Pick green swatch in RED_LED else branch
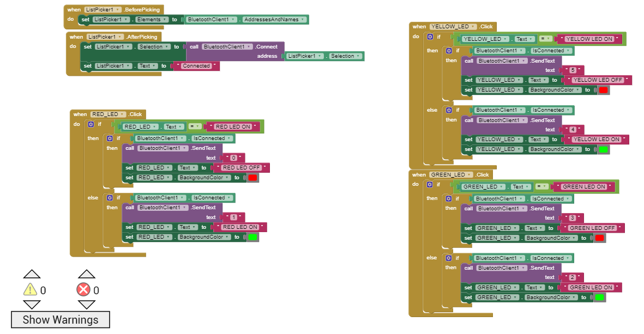This screenshot has width=644, height=334. (252, 237)
